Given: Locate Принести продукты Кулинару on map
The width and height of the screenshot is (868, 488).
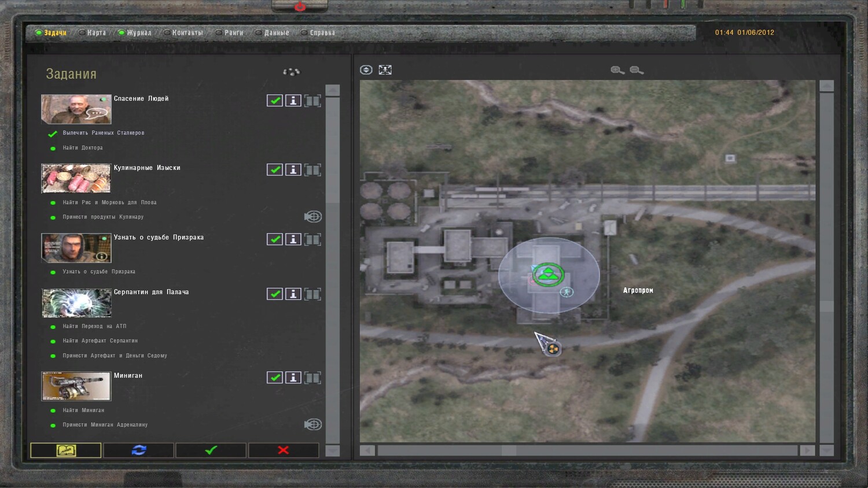Looking at the screenshot, I should click(x=312, y=217).
